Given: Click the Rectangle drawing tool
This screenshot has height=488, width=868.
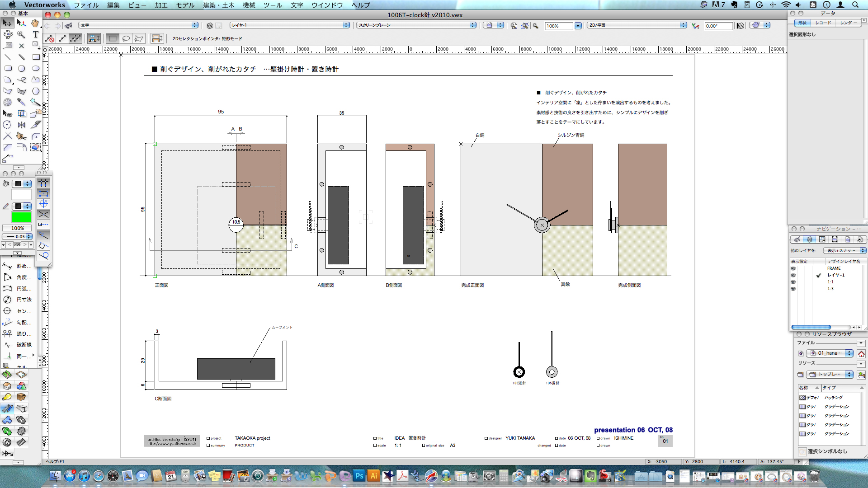Looking at the screenshot, I should pos(36,57).
